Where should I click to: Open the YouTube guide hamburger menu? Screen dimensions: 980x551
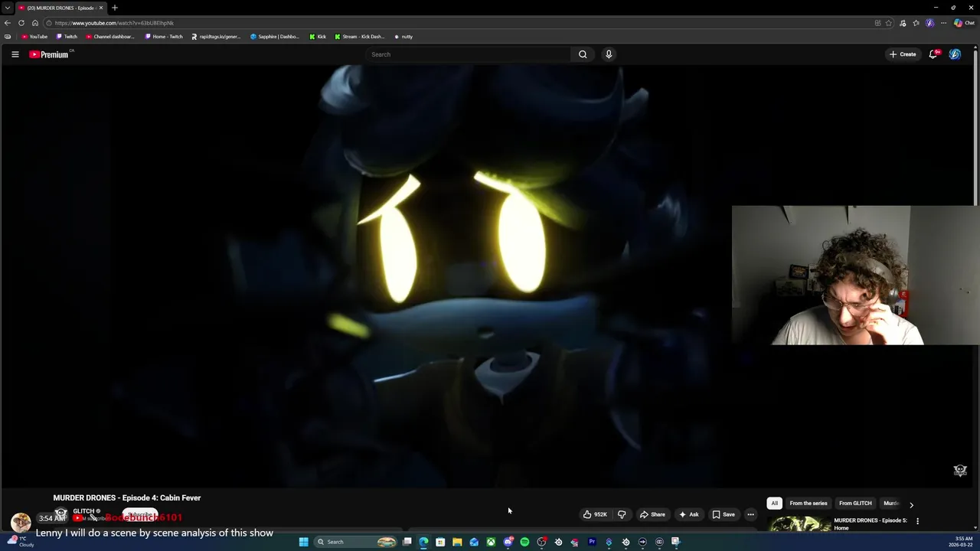15,54
